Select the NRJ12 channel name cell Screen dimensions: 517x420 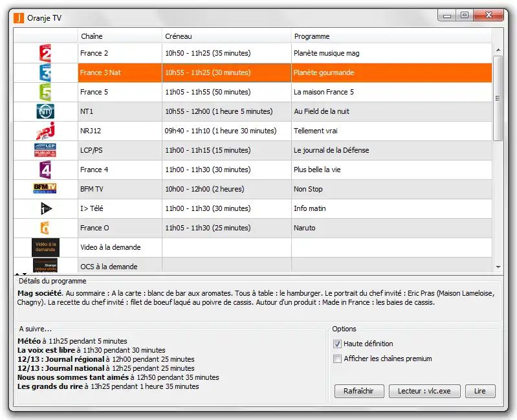tap(120, 131)
